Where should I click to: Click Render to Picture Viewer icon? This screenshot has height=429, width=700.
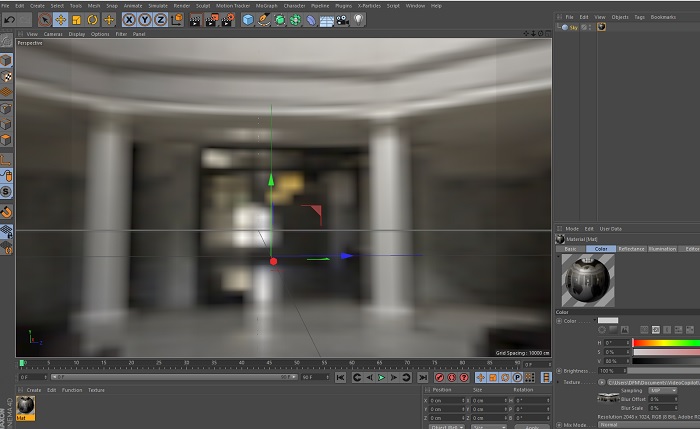click(x=211, y=20)
